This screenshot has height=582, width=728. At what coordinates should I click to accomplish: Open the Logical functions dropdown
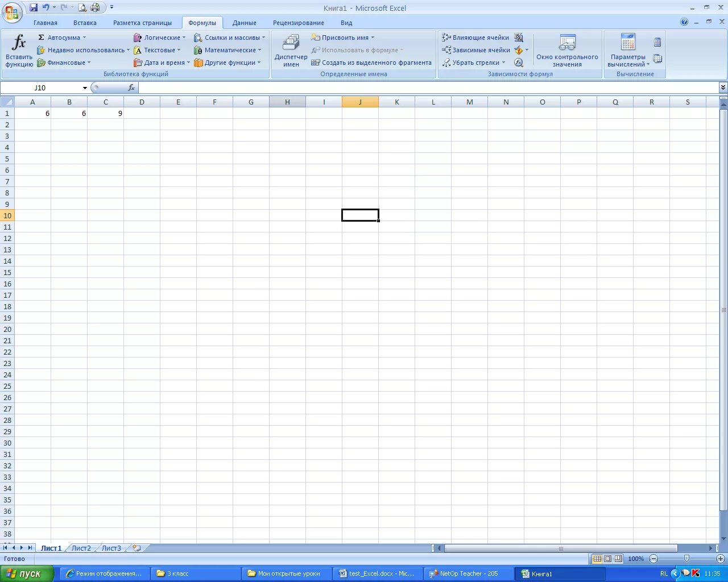159,38
